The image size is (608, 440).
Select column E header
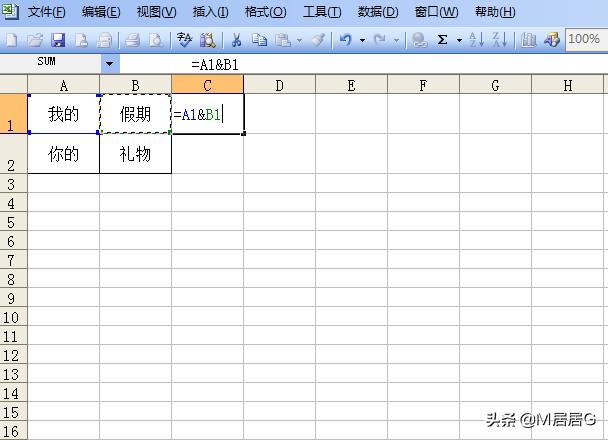coord(351,85)
